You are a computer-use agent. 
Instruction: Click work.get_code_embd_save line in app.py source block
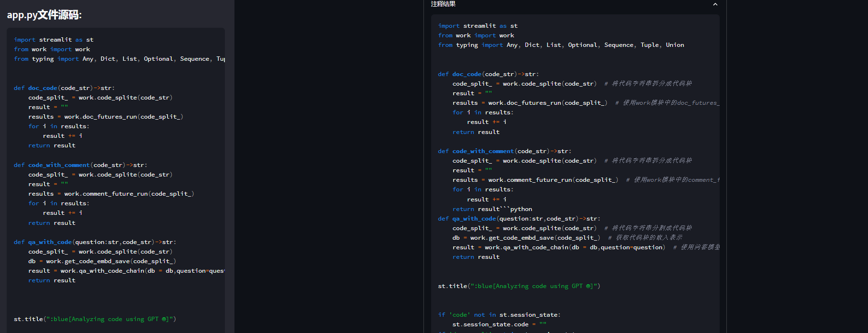(x=102, y=261)
